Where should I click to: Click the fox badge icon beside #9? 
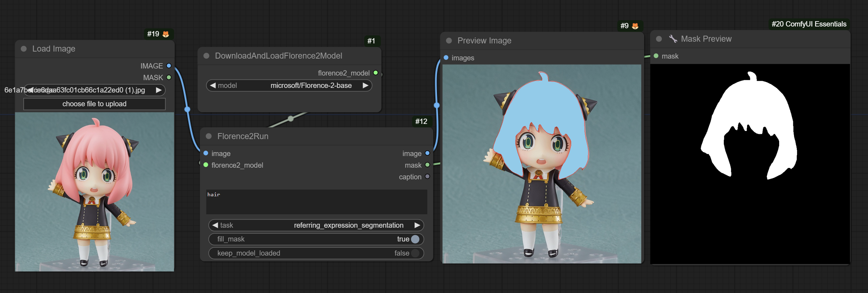click(635, 26)
